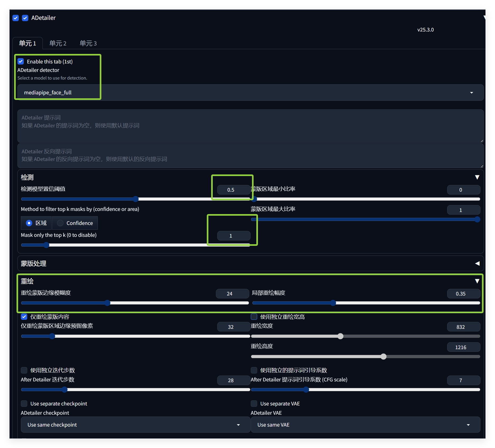Enable 使用独立重绘宽高 checkbox

[254, 317]
